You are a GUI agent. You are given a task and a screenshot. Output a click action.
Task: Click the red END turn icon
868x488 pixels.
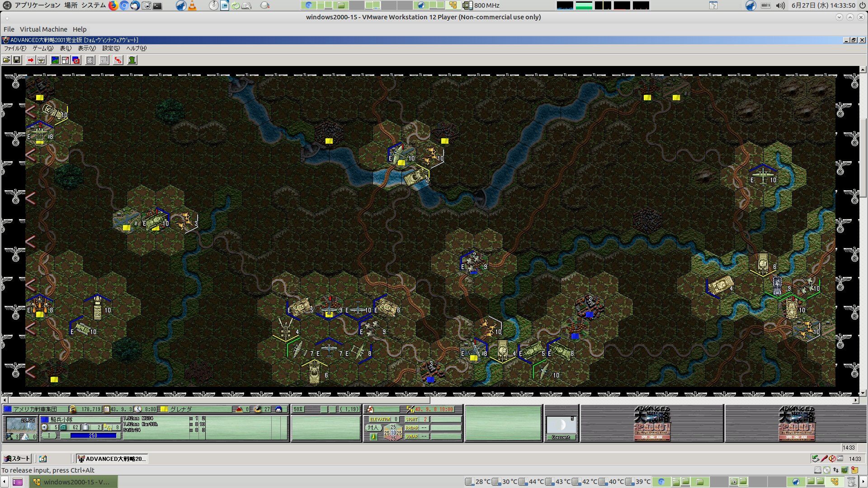(x=118, y=60)
